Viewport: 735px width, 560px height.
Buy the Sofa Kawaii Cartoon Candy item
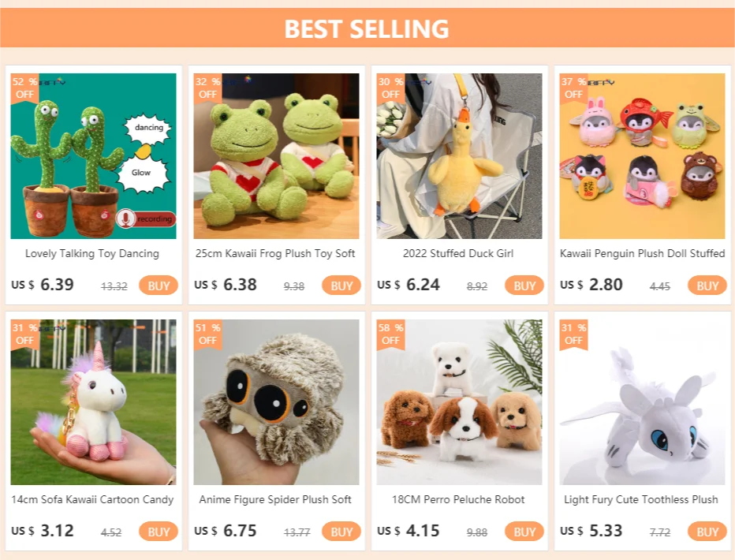159,532
